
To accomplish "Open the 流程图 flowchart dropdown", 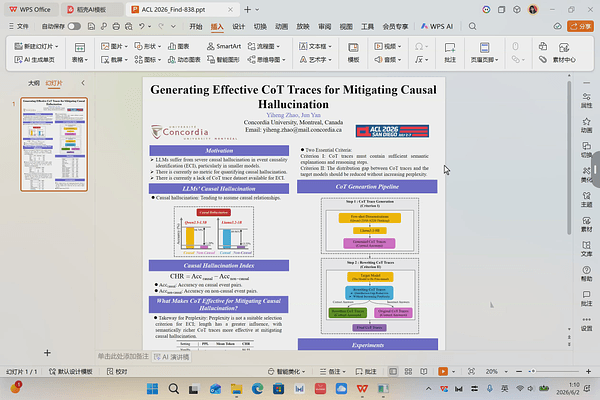I will (x=263, y=46).
